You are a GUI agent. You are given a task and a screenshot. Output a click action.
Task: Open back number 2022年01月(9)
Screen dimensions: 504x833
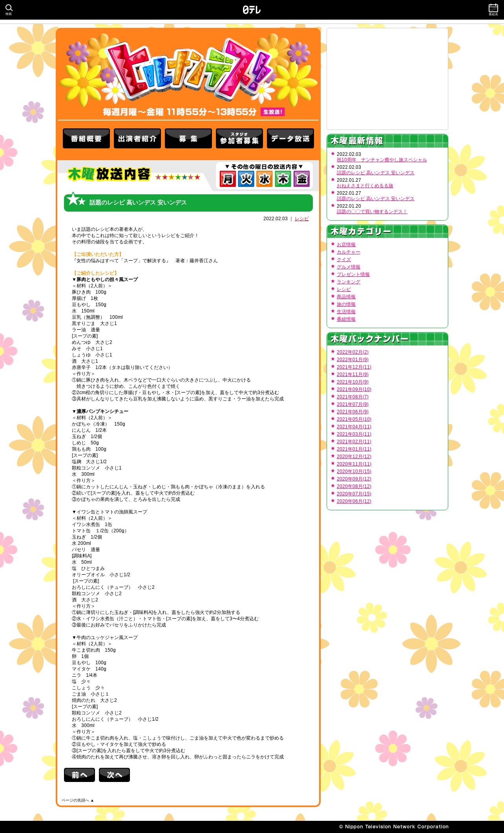click(352, 360)
